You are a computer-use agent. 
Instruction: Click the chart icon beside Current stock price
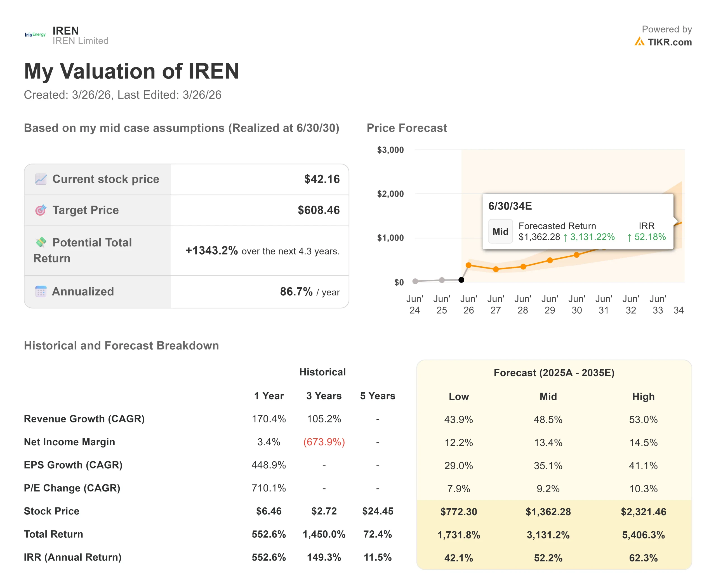tap(41, 179)
